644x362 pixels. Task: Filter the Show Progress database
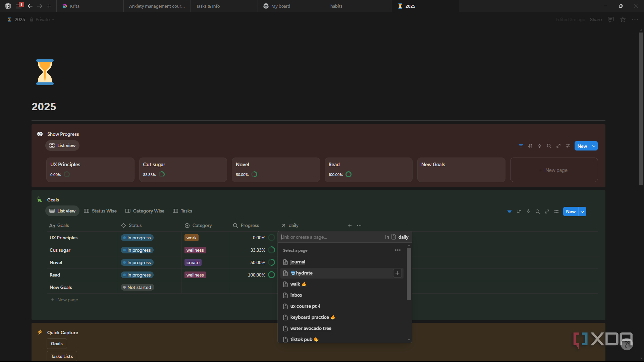point(521,146)
